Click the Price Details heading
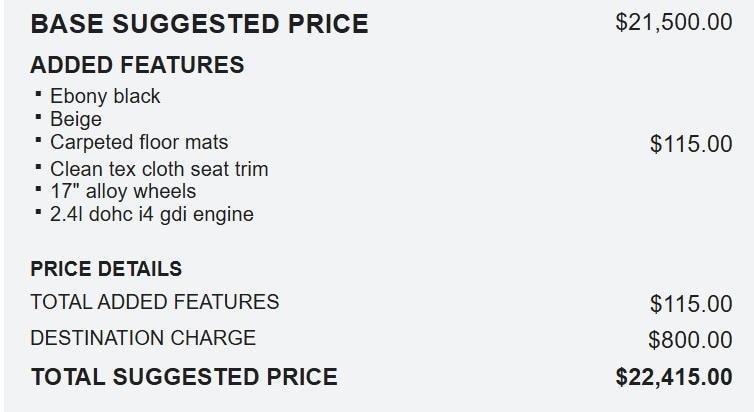The image size is (754, 412). click(106, 269)
